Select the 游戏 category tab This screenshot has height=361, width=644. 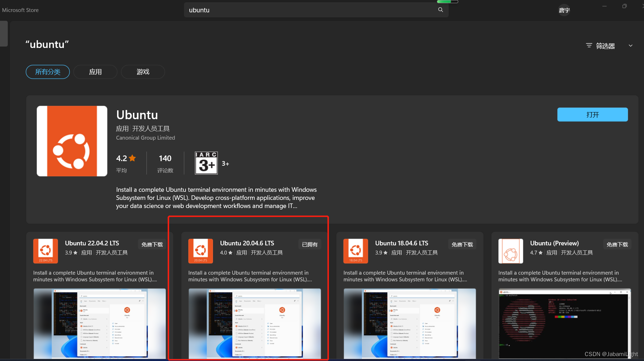[143, 72]
